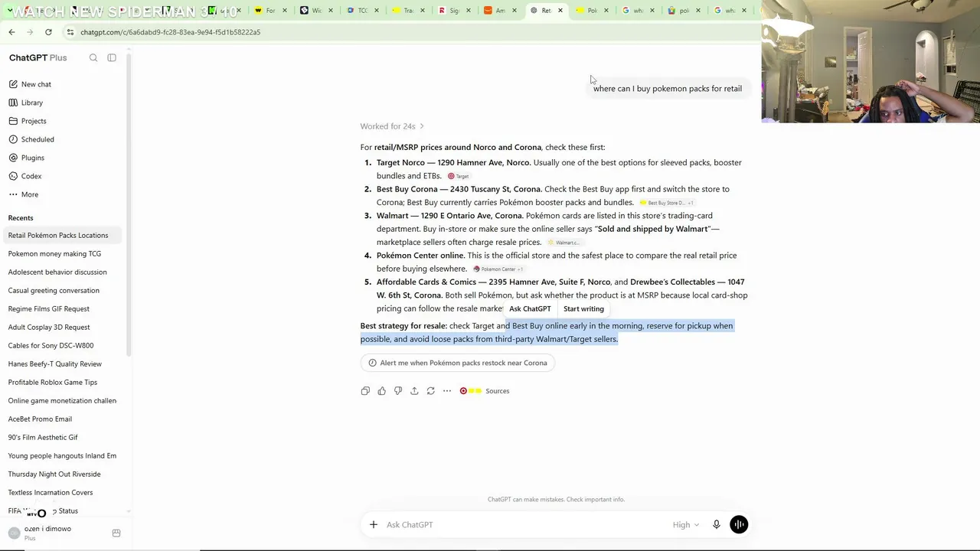The image size is (980, 551).
Task: Open '90's Film Aesthetic Gif' chat
Action: (61, 438)
